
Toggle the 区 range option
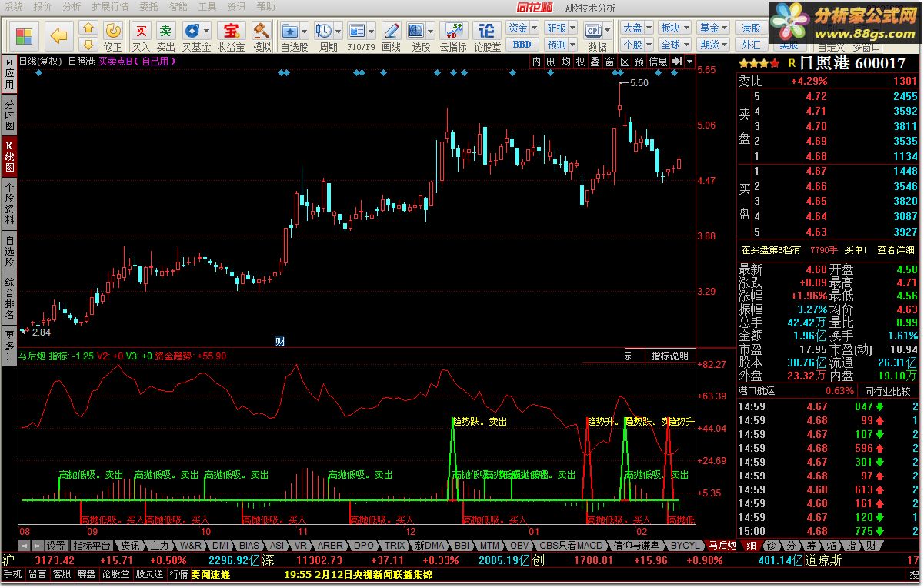624,62
